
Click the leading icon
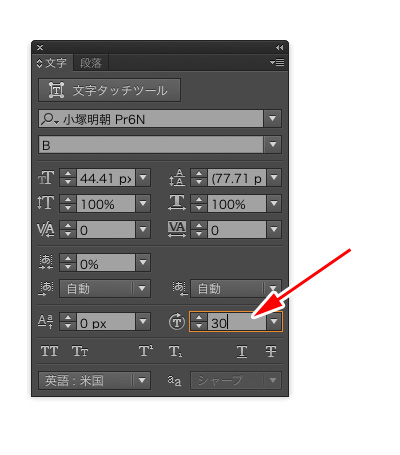(177, 177)
